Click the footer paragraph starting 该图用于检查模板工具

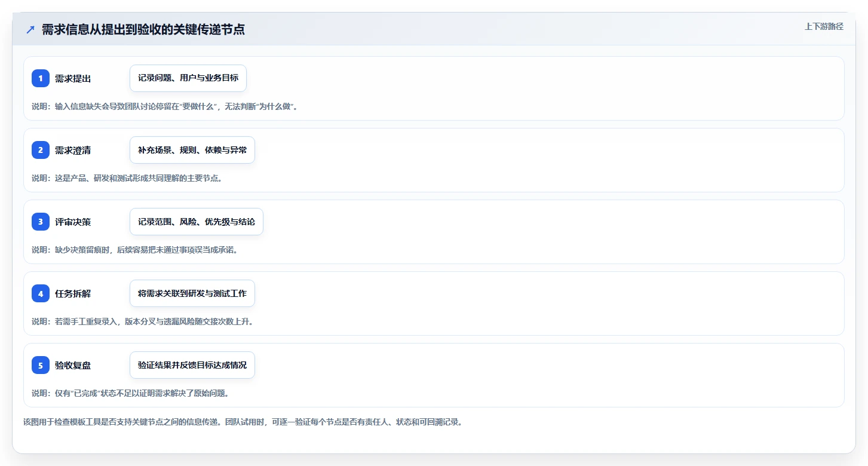click(243, 422)
